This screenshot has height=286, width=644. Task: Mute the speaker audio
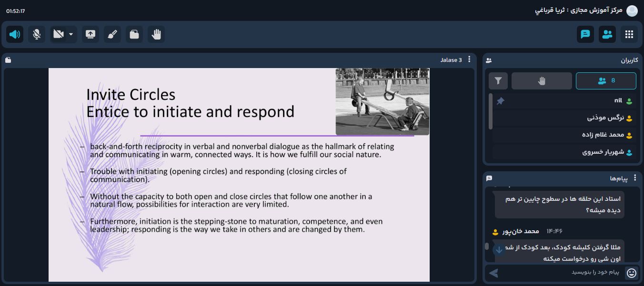click(x=15, y=34)
